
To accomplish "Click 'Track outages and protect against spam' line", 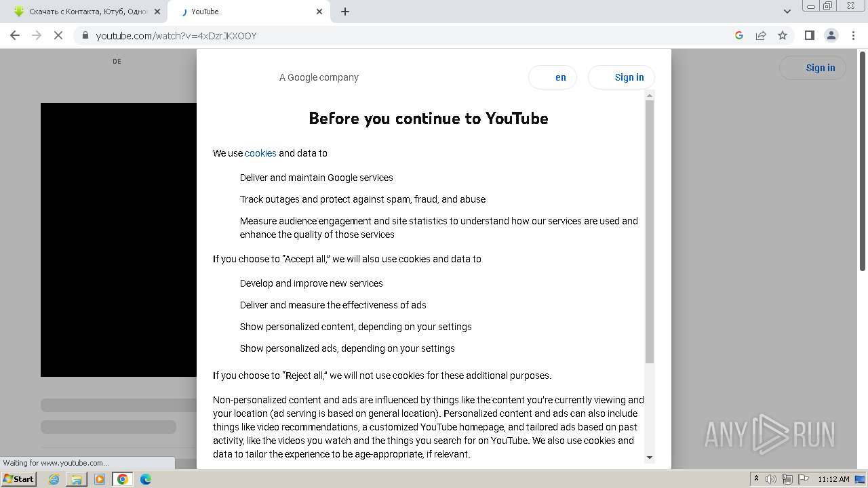I will tap(363, 199).
